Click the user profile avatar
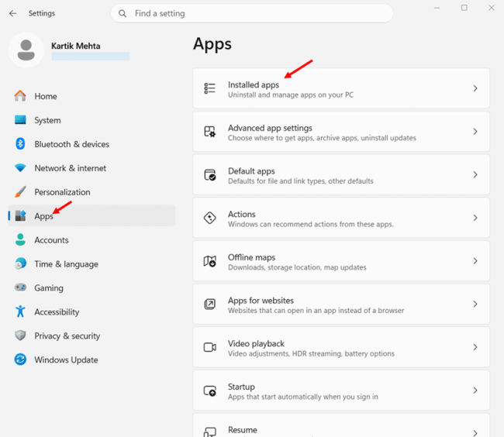This screenshot has width=504, height=437. click(x=26, y=50)
